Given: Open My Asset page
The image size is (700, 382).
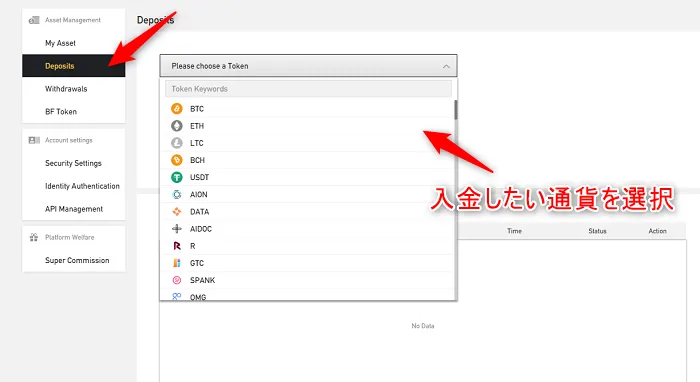Looking at the screenshot, I should pyautogui.click(x=60, y=43).
